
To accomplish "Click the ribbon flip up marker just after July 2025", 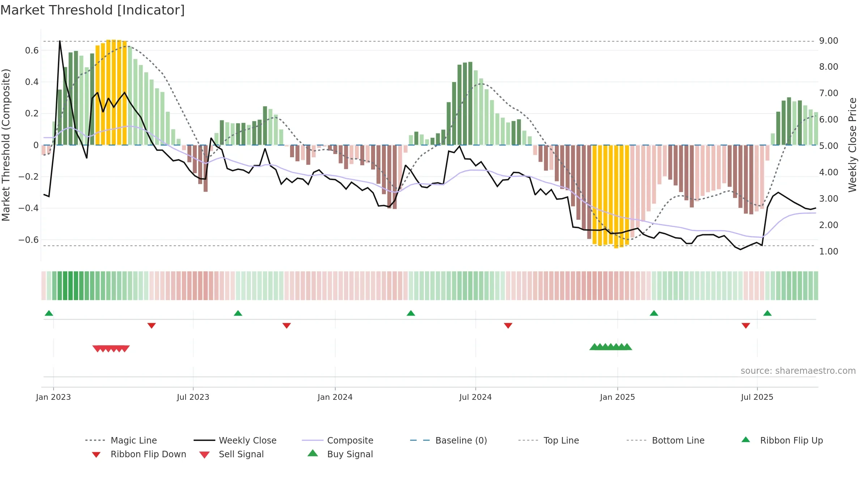I will pyautogui.click(x=767, y=313).
